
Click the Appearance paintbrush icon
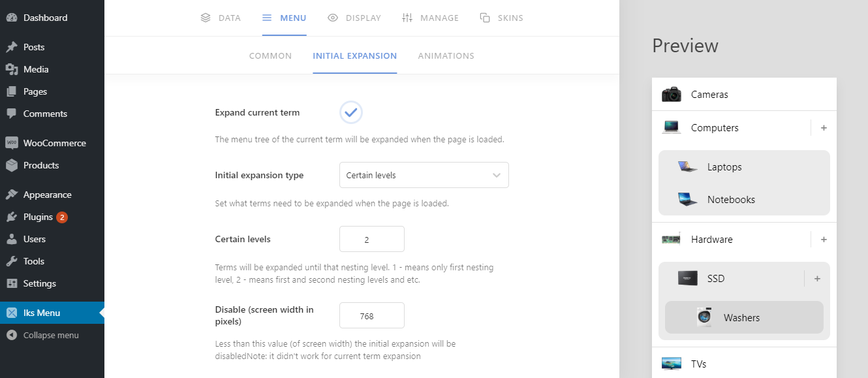(x=12, y=195)
